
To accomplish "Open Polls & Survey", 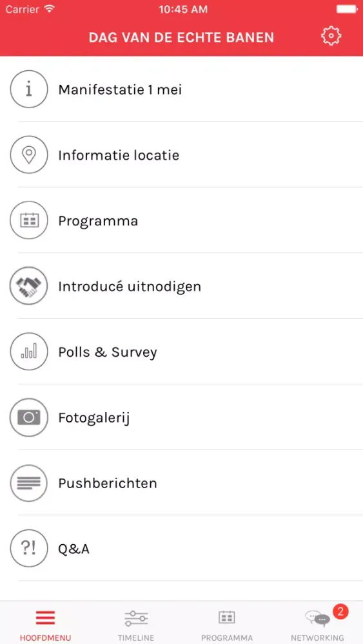I will (181, 352).
